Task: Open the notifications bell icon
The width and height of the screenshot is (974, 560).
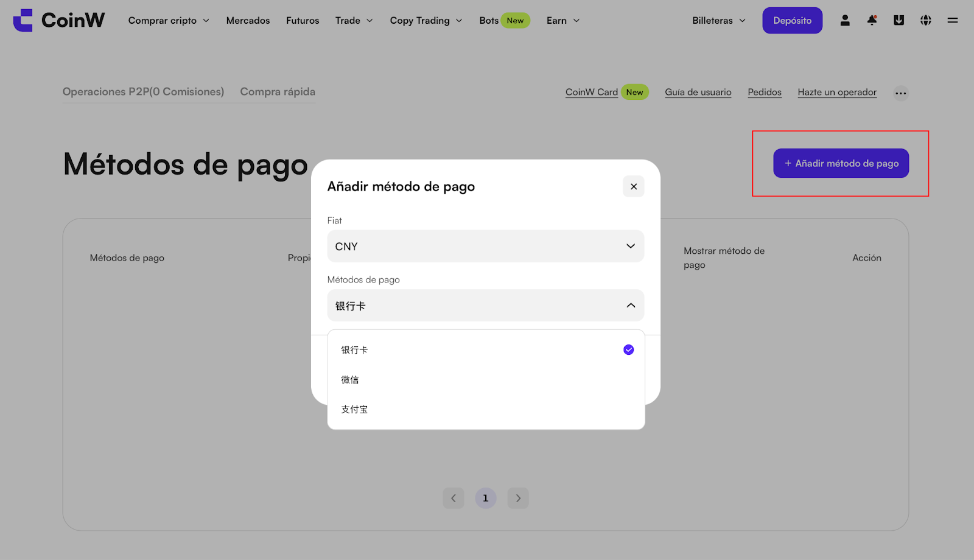Action: pyautogui.click(x=872, y=20)
